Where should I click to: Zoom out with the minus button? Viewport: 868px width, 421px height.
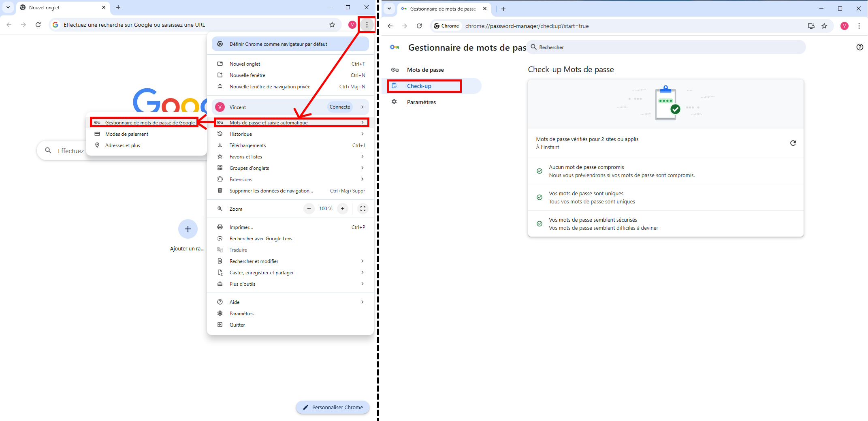point(309,209)
